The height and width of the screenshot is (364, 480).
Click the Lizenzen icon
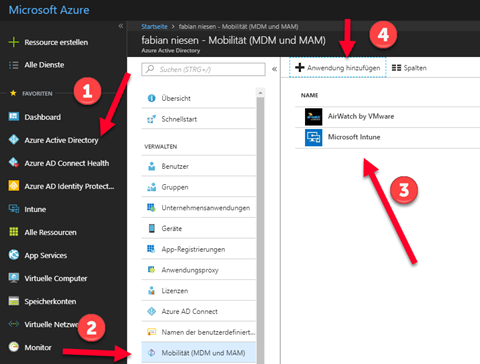[x=151, y=290]
